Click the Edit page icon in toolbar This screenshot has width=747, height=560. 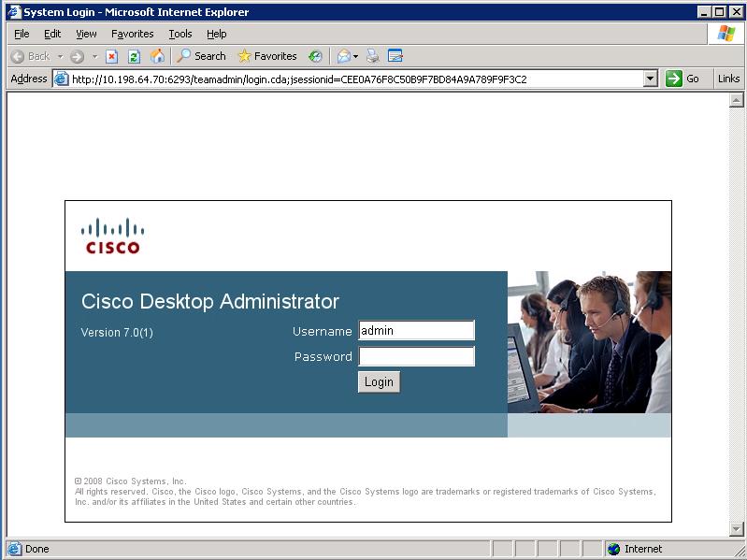pyautogui.click(x=395, y=56)
